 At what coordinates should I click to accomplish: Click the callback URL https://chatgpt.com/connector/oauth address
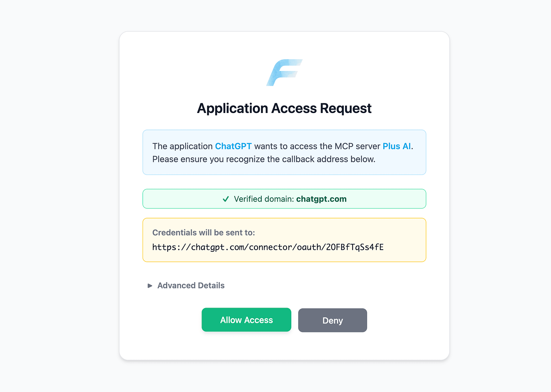tap(268, 247)
